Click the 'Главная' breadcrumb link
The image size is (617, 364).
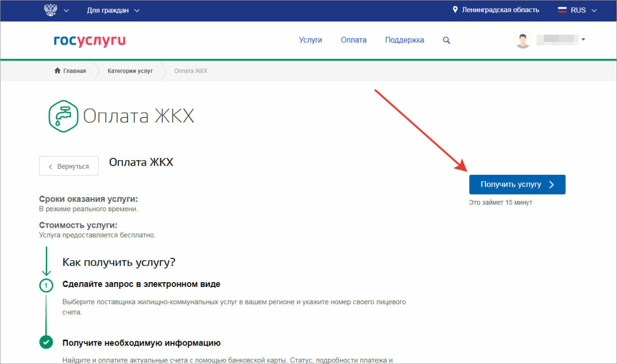[70, 71]
